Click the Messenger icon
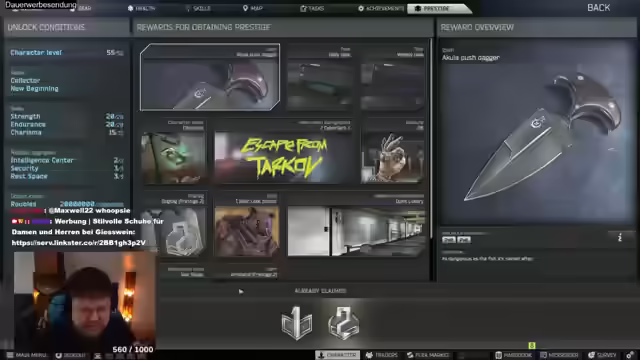640x360 pixels. coord(543,355)
